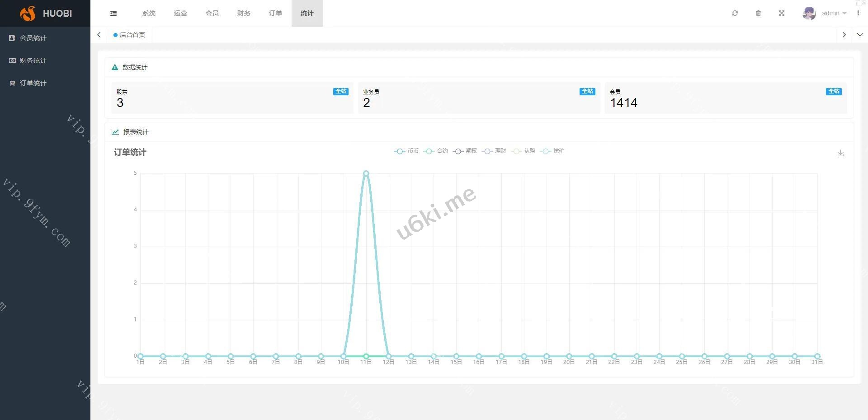Screen dimensions: 868x420
Task: Open the 财务 top menu
Action: [x=244, y=14]
